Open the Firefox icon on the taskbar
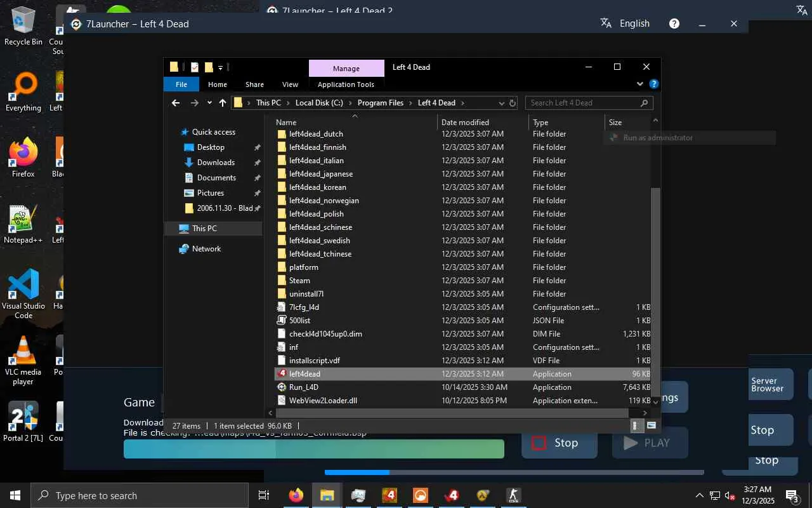 pos(296,495)
